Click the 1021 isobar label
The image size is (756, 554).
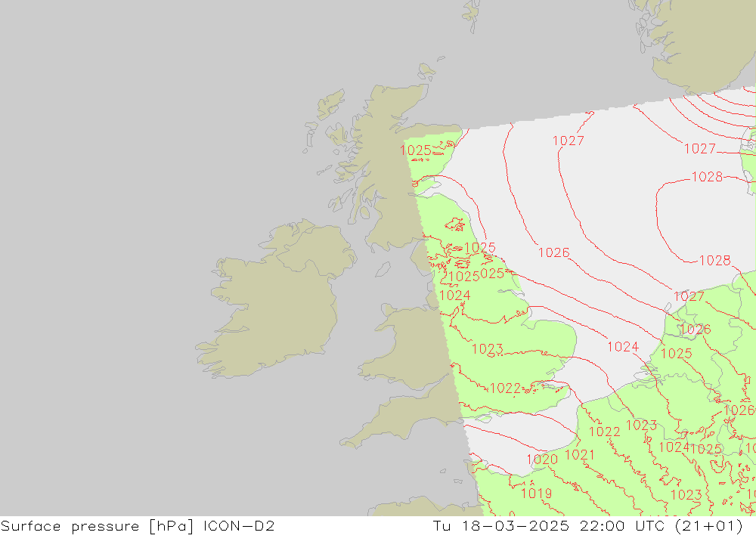coord(580,455)
